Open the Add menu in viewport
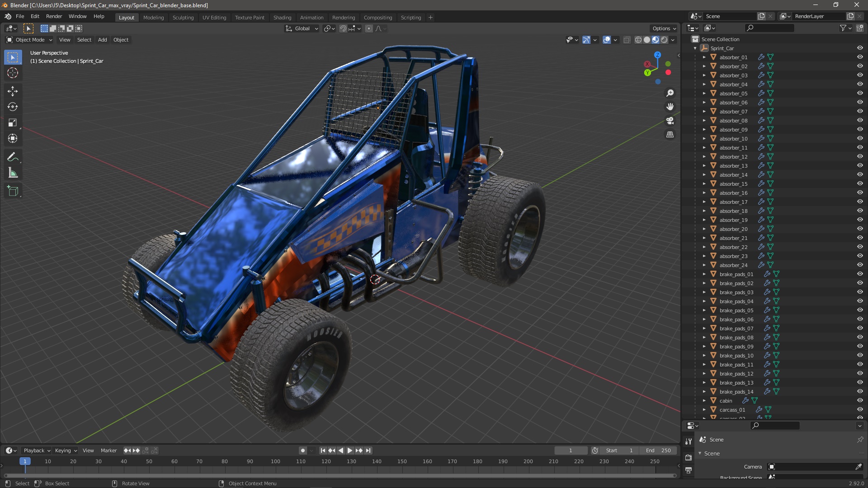 pyautogui.click(x=103, y=40)
